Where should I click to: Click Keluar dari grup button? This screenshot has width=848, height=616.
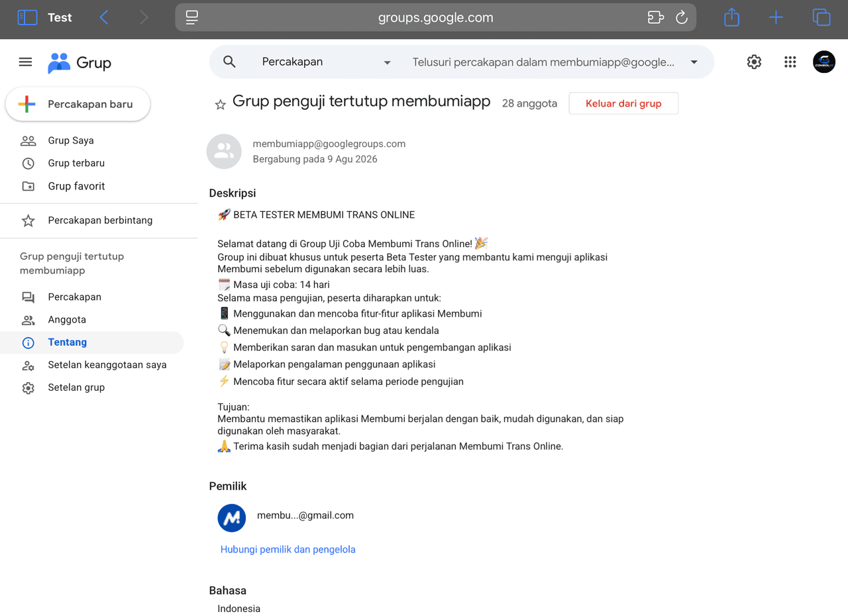pos(623,103)
